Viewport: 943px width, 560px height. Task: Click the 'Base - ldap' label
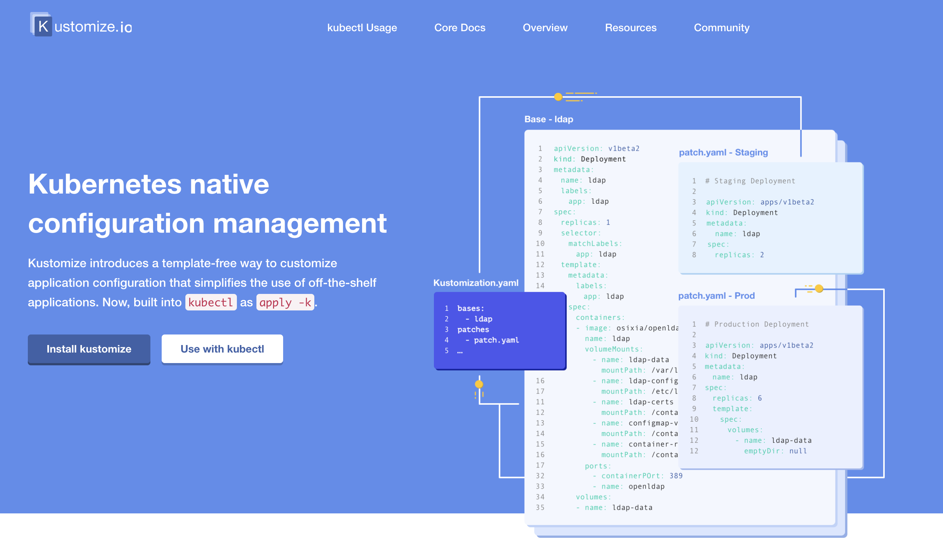[x=549, y=119]
